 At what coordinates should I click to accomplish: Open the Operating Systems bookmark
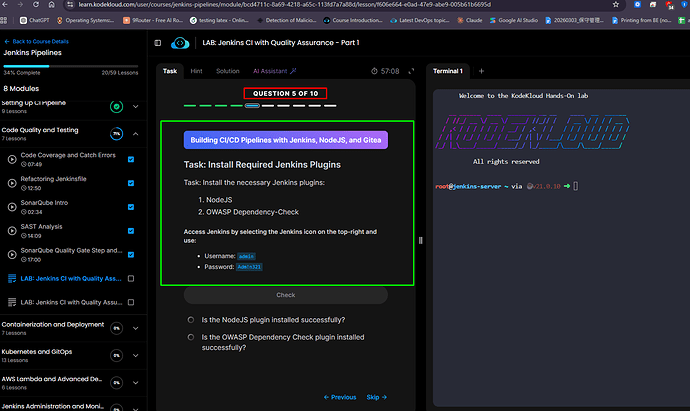(85, 20)
